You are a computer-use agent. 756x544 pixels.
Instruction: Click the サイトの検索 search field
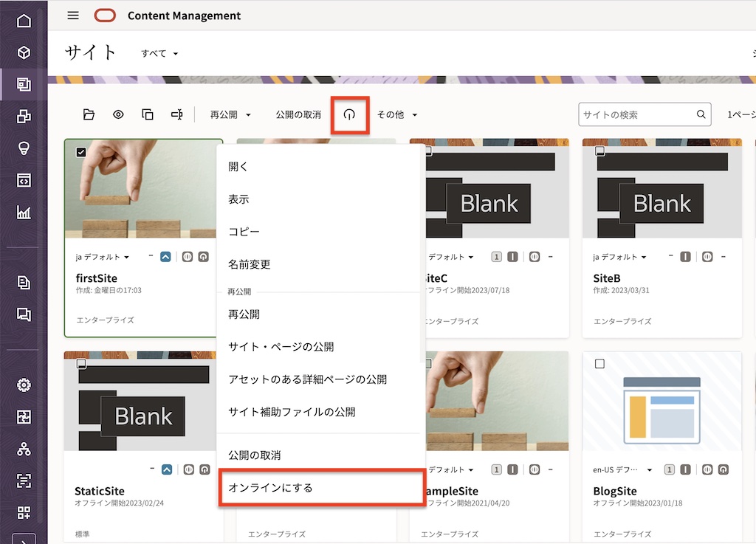tap(636, 114)
